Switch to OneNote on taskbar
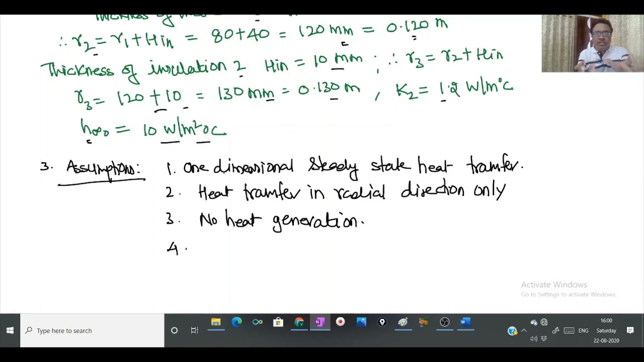Viewport: 644px width, 362px height. (x=319, y=322)
